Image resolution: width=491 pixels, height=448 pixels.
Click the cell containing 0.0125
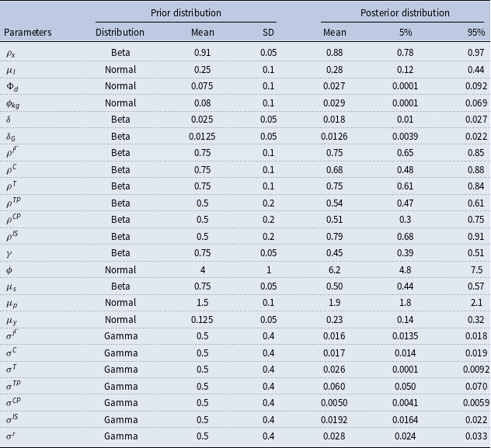[203, 137]
